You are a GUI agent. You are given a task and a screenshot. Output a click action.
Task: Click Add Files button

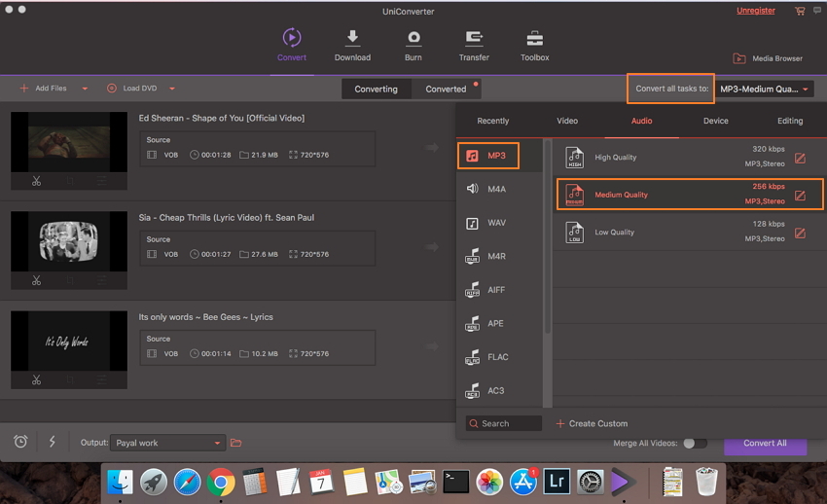[43, 88]
